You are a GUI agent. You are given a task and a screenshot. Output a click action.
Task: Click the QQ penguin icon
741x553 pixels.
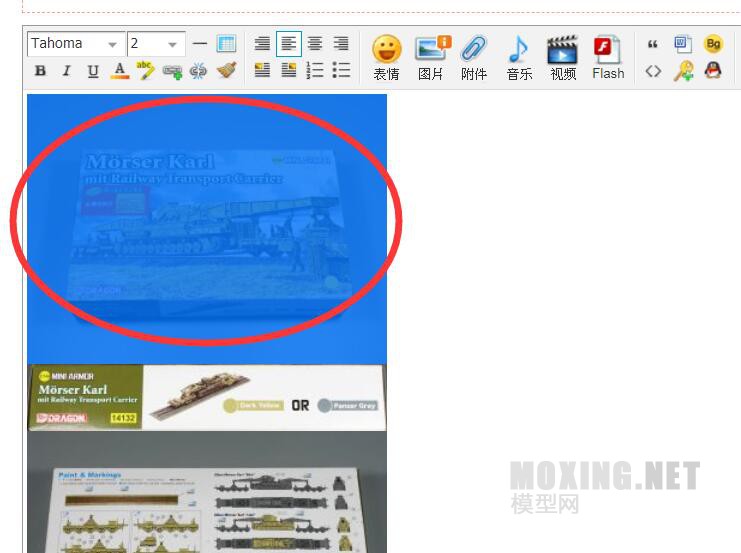(x=713, y=70)
